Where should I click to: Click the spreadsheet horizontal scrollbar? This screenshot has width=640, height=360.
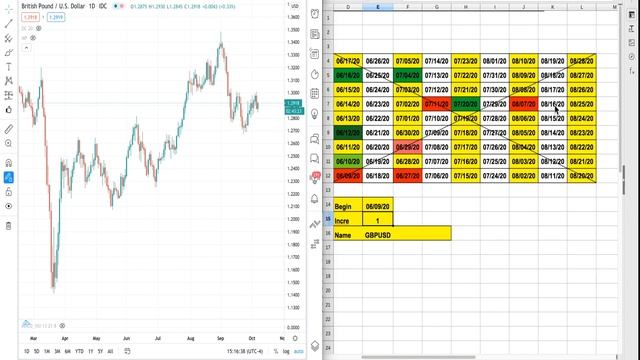point(418,357)
